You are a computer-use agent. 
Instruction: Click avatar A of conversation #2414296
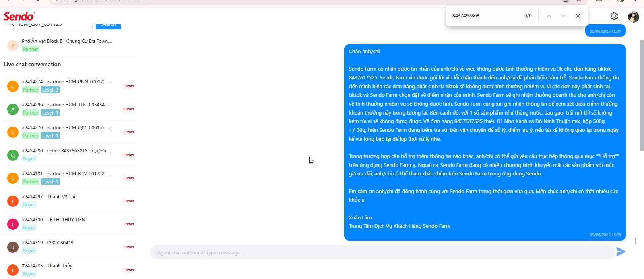pyautogui.click(x=13, y=109)
